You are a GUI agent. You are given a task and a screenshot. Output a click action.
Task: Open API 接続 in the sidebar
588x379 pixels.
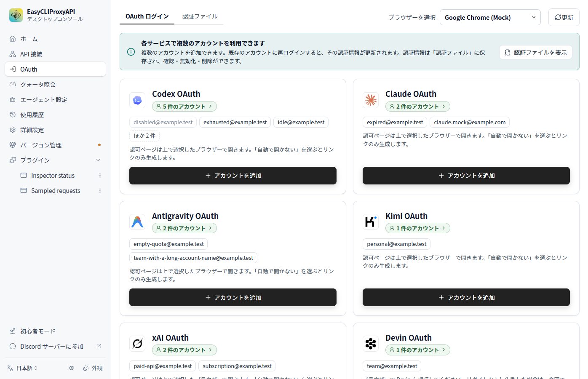(x=55, y=54)
